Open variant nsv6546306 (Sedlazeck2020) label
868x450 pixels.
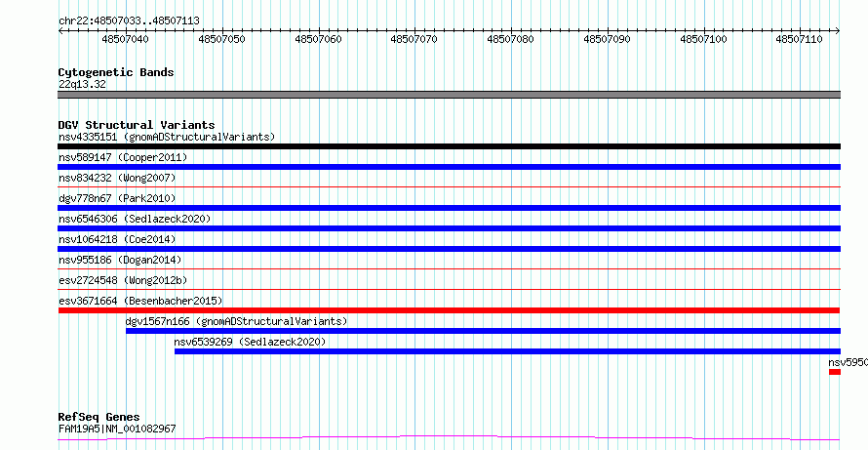[135, 219]
